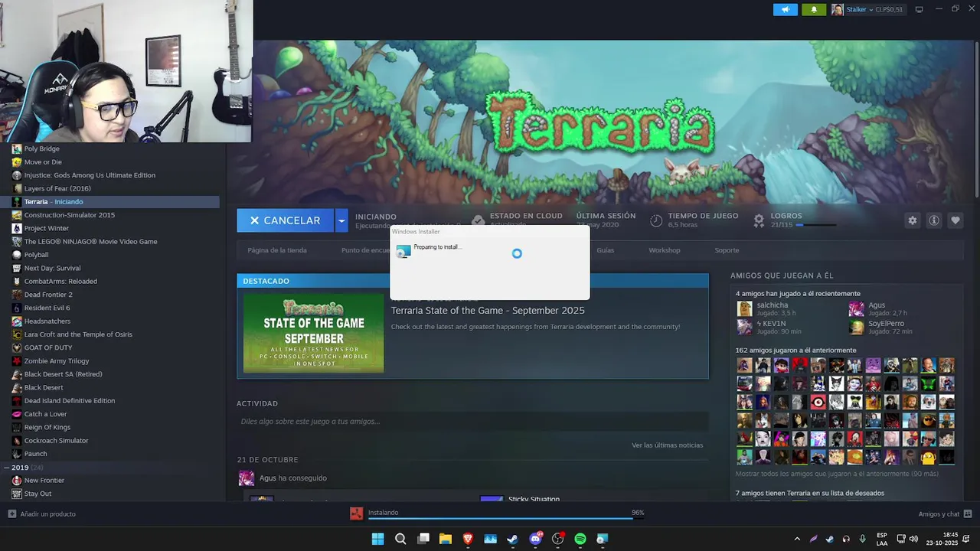This screenshot has height=551, width=980.
Task: Open Discord from the taskbar
Action: tap(535, 539)
